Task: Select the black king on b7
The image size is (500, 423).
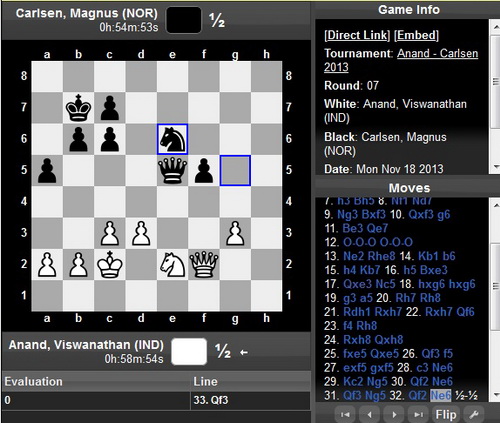Action: pyautogui.click(x=78, y=108)
